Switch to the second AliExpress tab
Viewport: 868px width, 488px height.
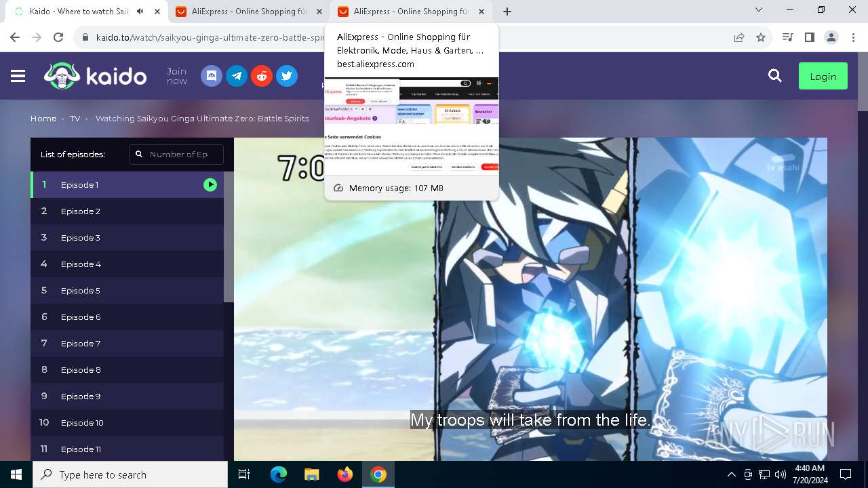coord(248,12)
